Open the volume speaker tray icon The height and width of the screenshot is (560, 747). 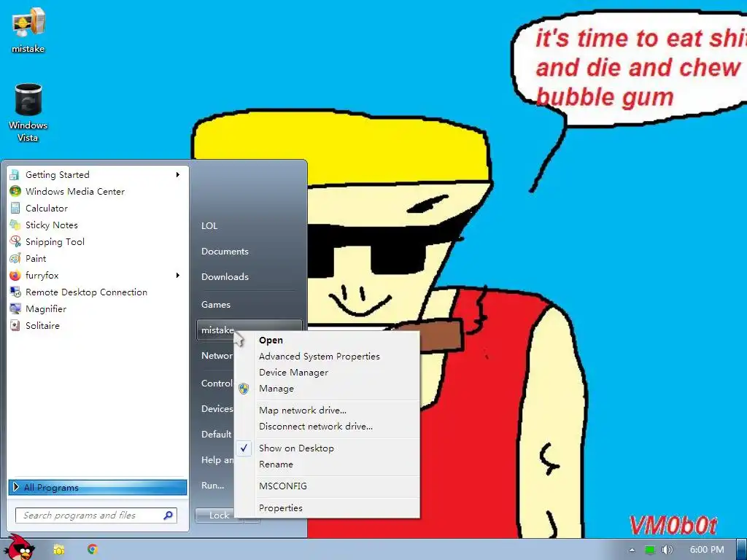(x=667, y=550)
